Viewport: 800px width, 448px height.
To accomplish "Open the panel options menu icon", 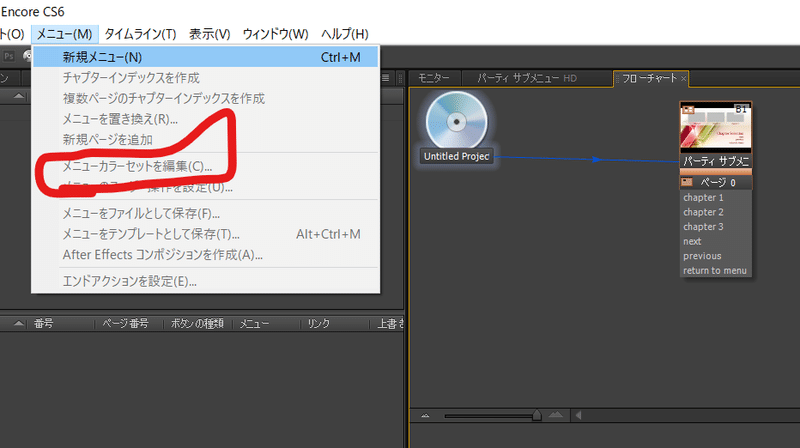I will (386, 78).
